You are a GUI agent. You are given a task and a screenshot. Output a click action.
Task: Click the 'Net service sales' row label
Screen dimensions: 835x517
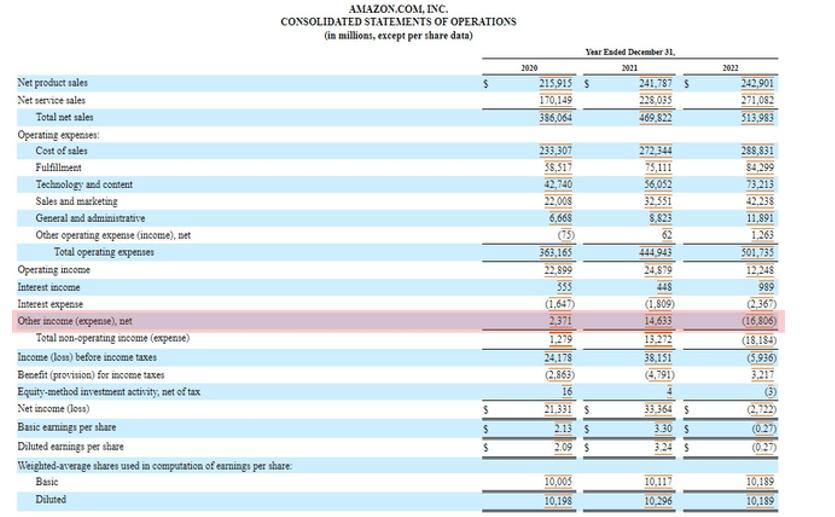(51, 100)
